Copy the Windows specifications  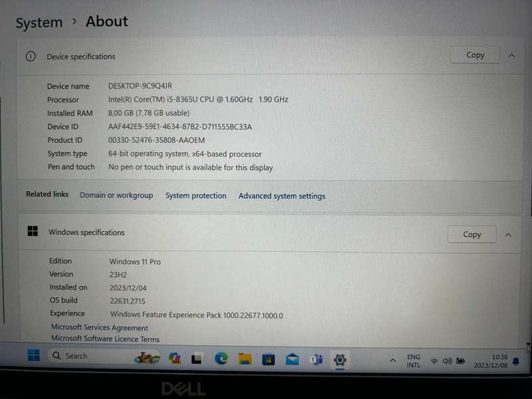pyautogui.click(x=472, y=235)
